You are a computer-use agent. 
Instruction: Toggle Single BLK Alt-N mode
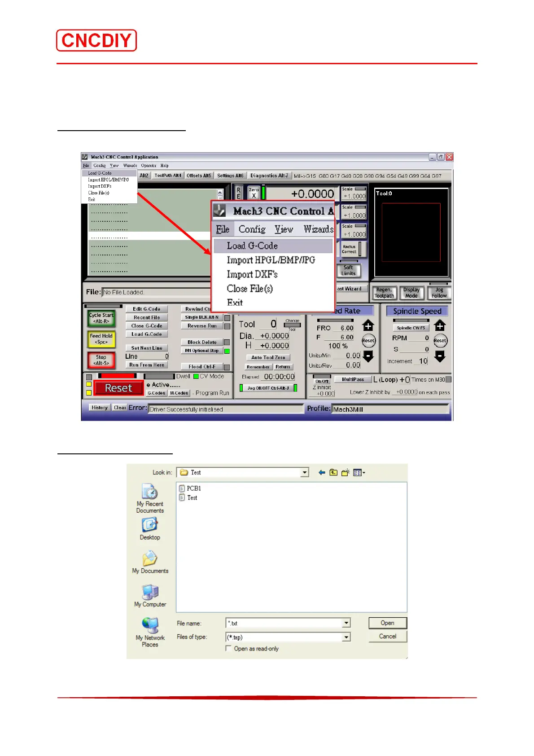[201, 317]
